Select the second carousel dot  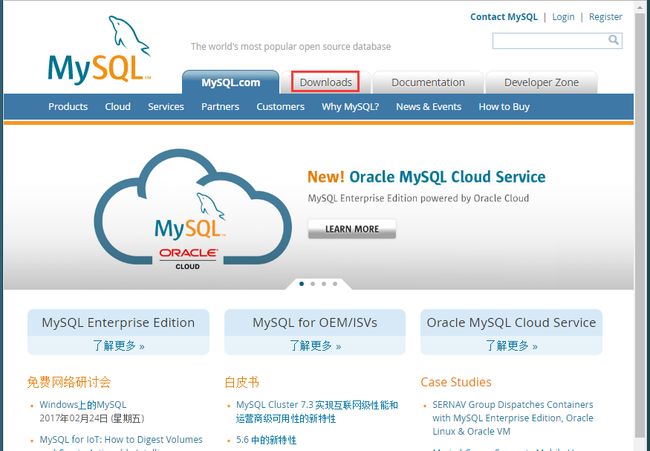(x=313, y=284)
